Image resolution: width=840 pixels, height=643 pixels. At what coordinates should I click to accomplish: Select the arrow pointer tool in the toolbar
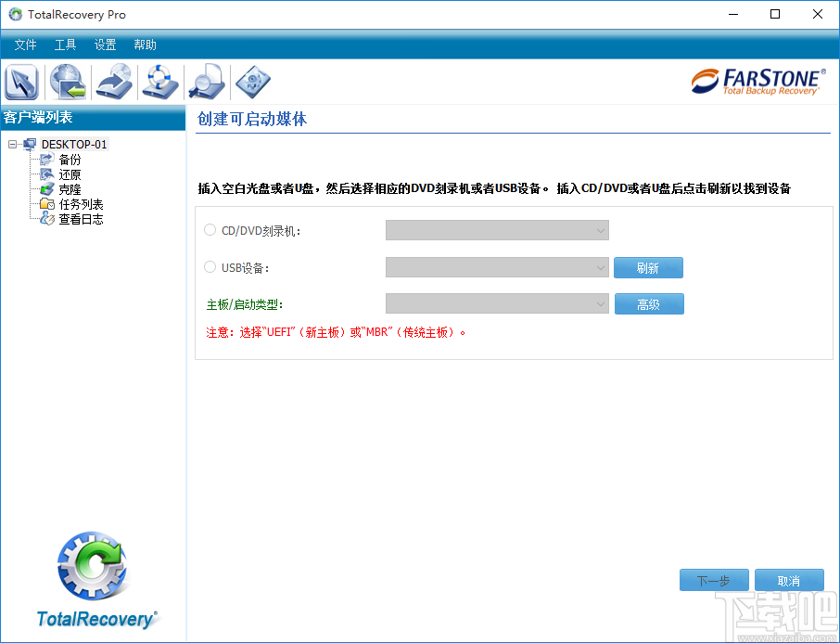20,82
